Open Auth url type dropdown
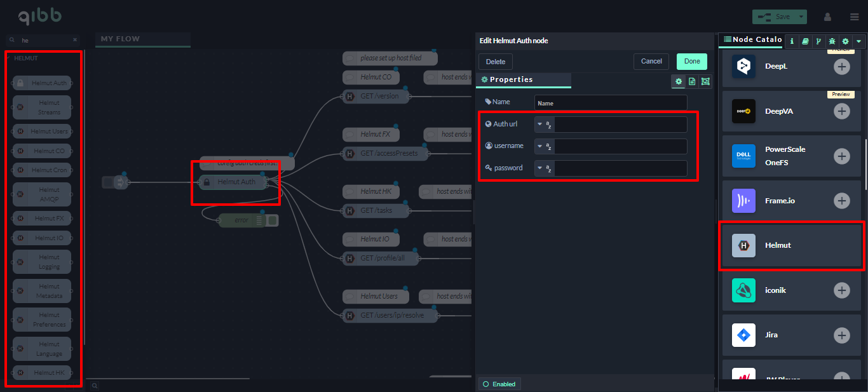 [x=544, y=125]
